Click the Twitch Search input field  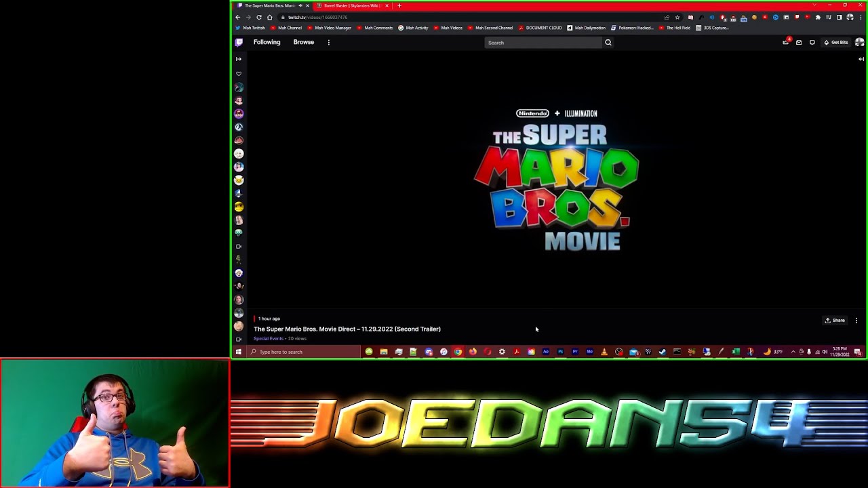(x=543, y=43)
